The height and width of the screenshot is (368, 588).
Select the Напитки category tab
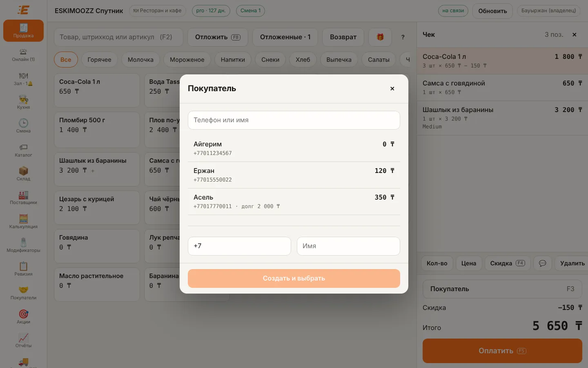click(233, 60)
